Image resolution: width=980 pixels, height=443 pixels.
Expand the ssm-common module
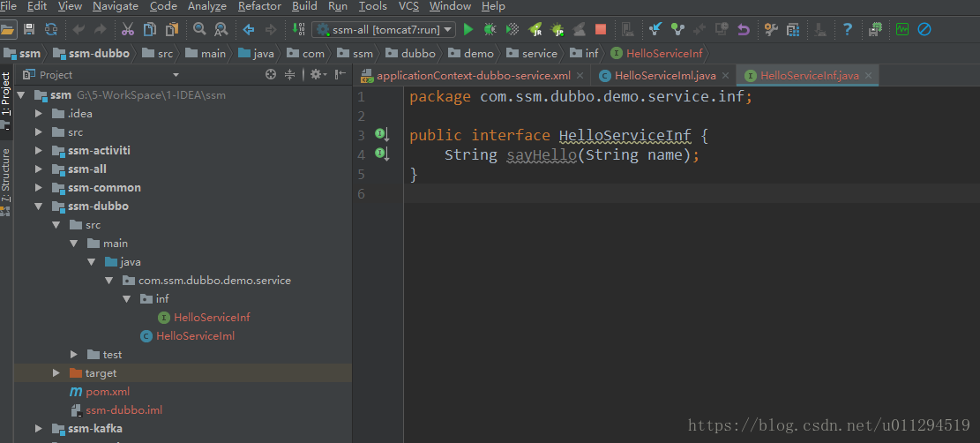click(39, 188)
